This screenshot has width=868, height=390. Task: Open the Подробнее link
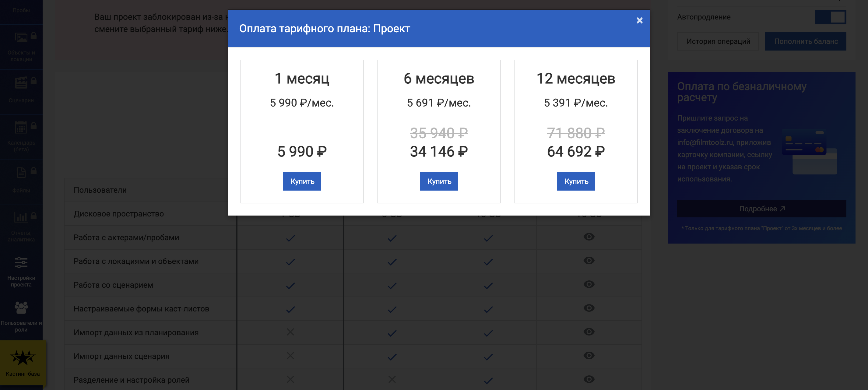pyautogui.click(x=761, y=209)
